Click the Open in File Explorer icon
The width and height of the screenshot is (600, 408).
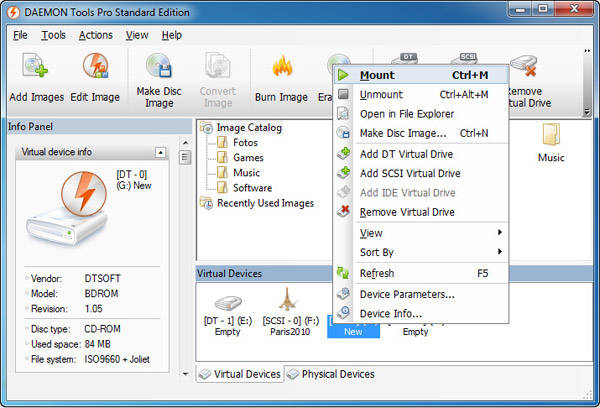pyautogui.click(x=343, y=114)
